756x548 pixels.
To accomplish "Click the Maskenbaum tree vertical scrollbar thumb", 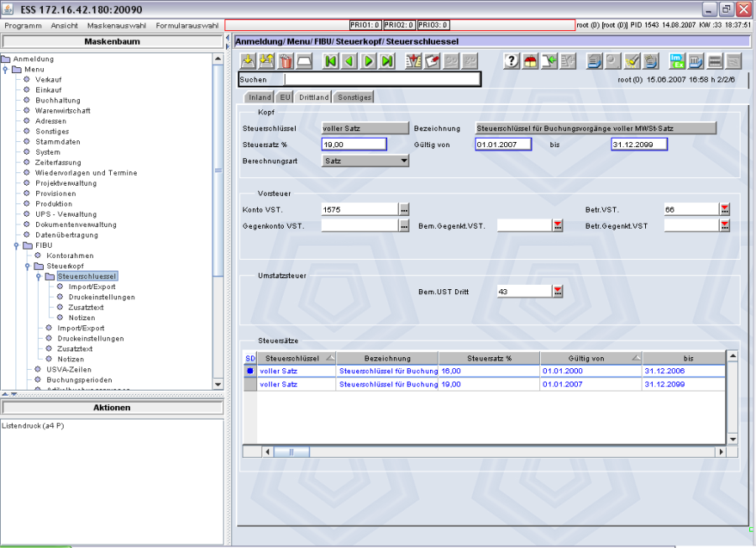I will click(218, 171).
